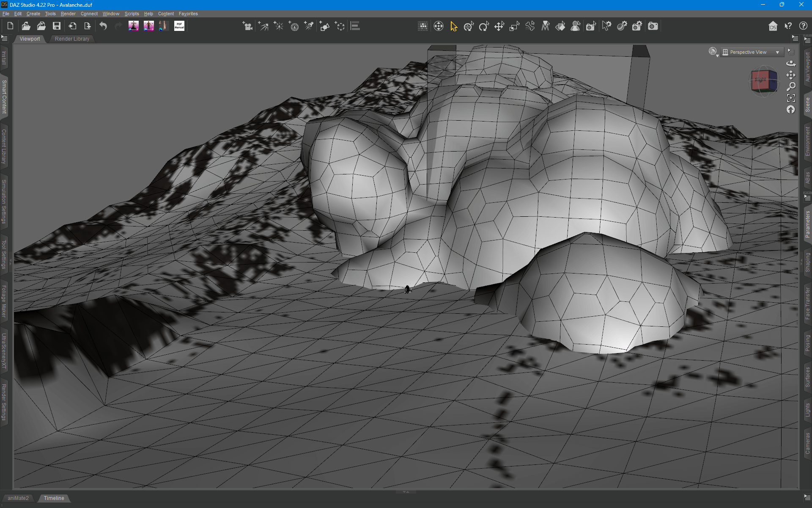
Task: Click the view cube Right face
Action: point(760,80)
